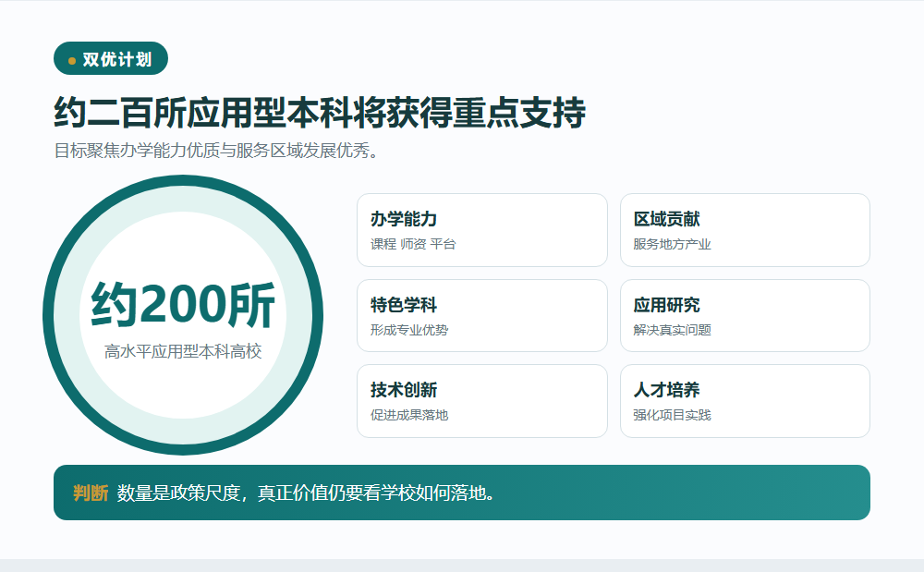Screen dimensions: 924x572
Task: Open the 区域贡献 card
Action: pos(745,230)
